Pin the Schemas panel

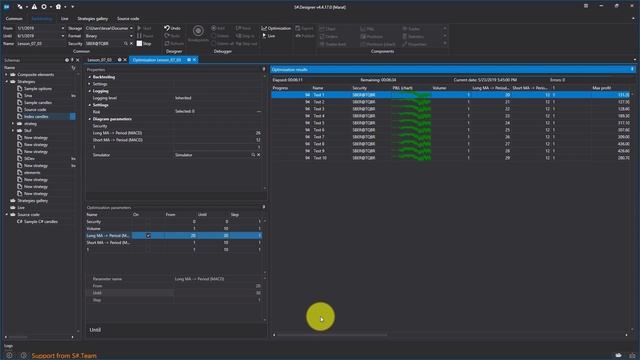tap(72, 60)
